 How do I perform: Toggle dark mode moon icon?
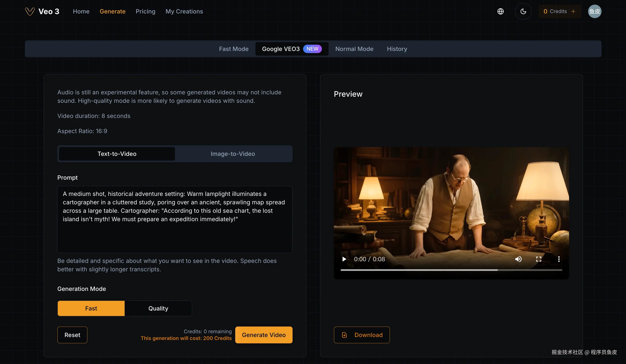tap(523, 11)
